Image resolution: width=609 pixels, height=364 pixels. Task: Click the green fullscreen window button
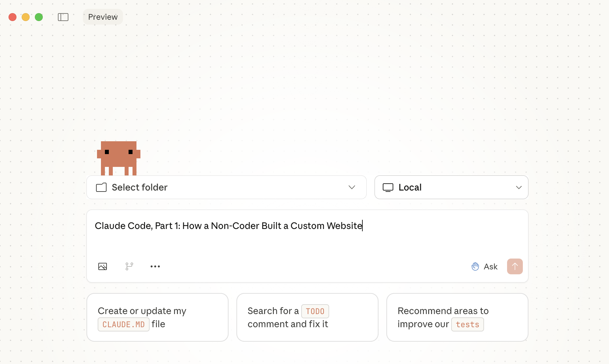point(39,17)
